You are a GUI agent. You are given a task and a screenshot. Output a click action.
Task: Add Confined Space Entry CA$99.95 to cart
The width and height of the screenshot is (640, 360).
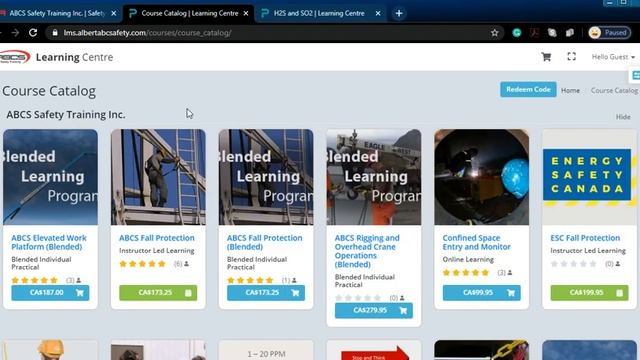pyautogui.click(x=481, y=293)
